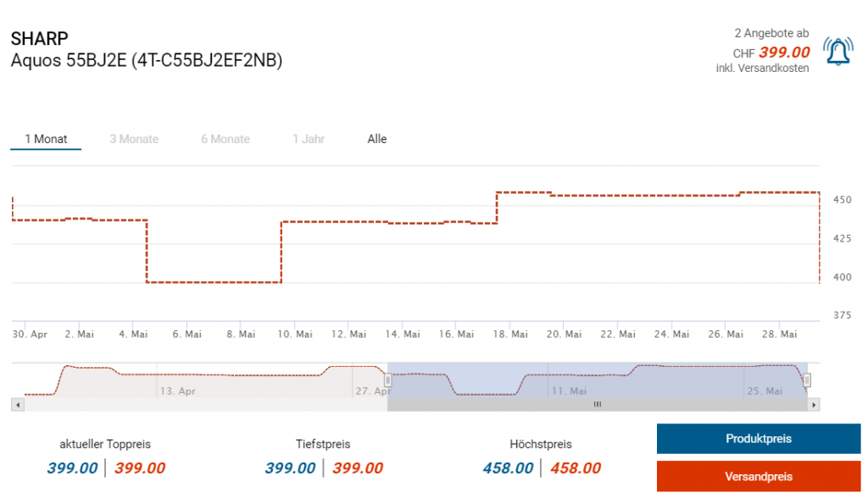Select the 1 Monat time range tab
Screen dimensions: 868x498
(46, 139)
